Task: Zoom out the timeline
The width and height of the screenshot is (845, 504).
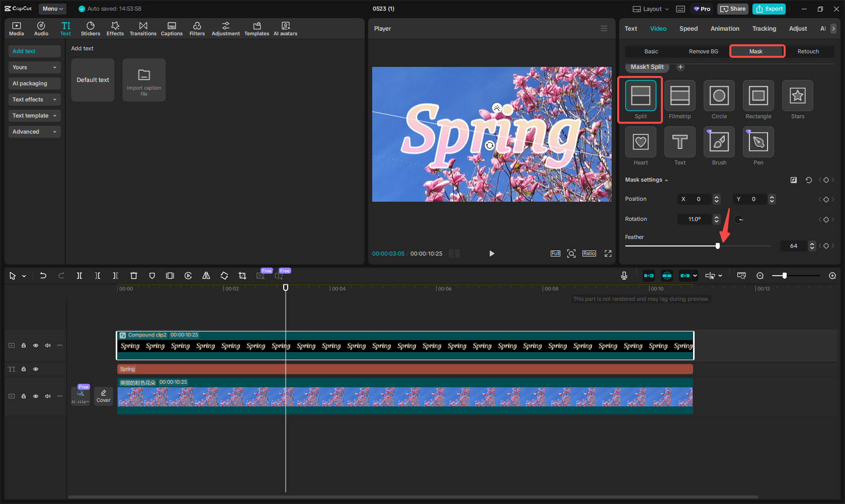Action: coord(760,276)
